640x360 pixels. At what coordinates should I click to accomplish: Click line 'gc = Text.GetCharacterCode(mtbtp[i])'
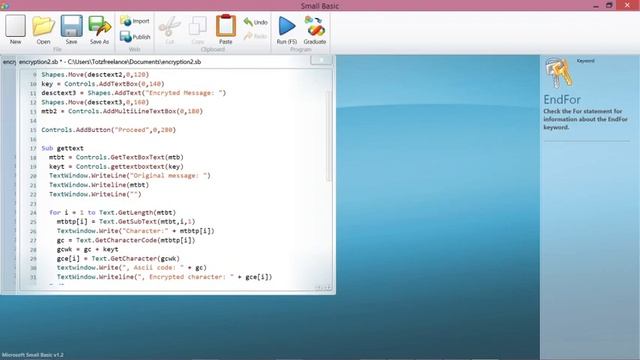126,240
